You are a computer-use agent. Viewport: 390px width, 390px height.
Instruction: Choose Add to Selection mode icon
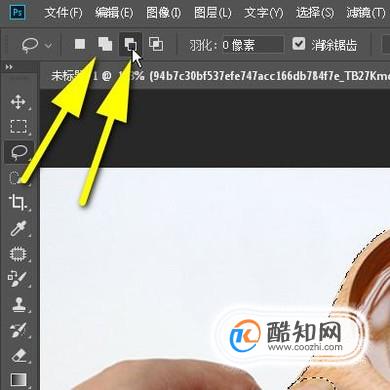click(105, 44)
